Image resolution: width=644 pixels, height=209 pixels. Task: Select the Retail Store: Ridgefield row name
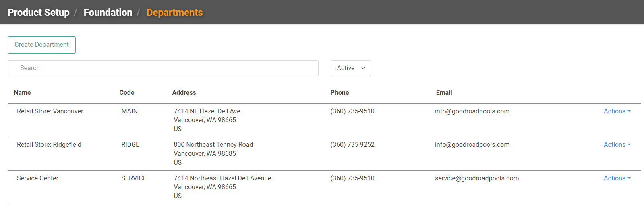49,145
